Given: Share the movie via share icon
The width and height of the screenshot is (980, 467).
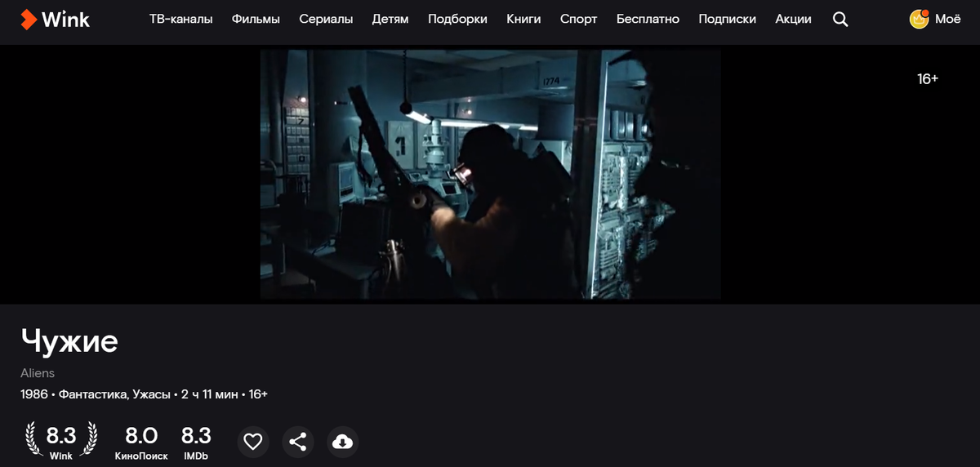Looking at the screenshot, I should 298,442.
